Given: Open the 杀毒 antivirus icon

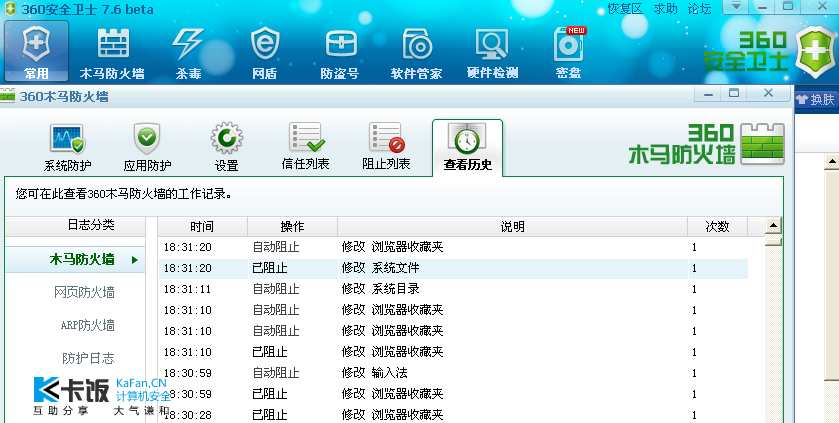Looking at the screenshot, I should click(x=188, y=53).
